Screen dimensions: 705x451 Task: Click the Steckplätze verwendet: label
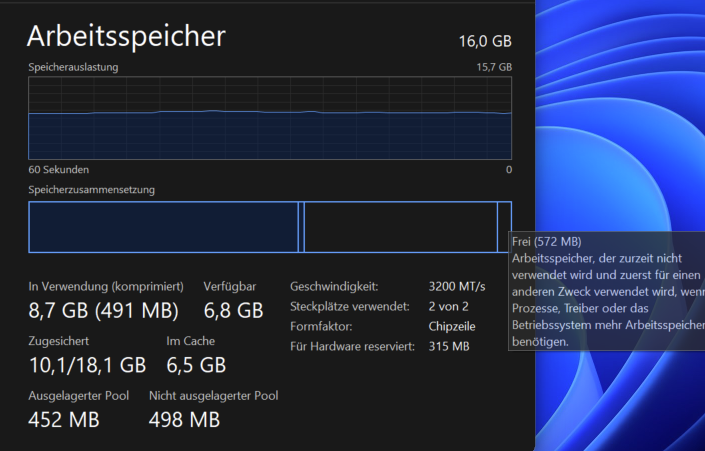[x=350, y=307]
